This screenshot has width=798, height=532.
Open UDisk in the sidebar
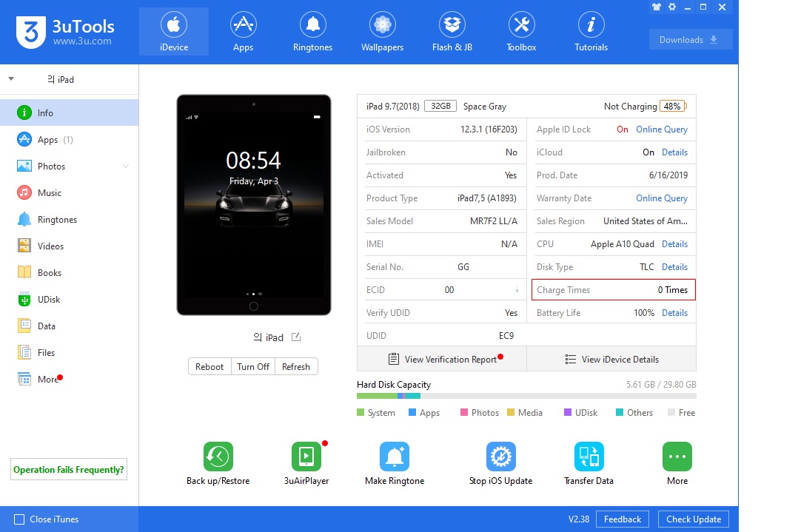[x=70, y=299]
